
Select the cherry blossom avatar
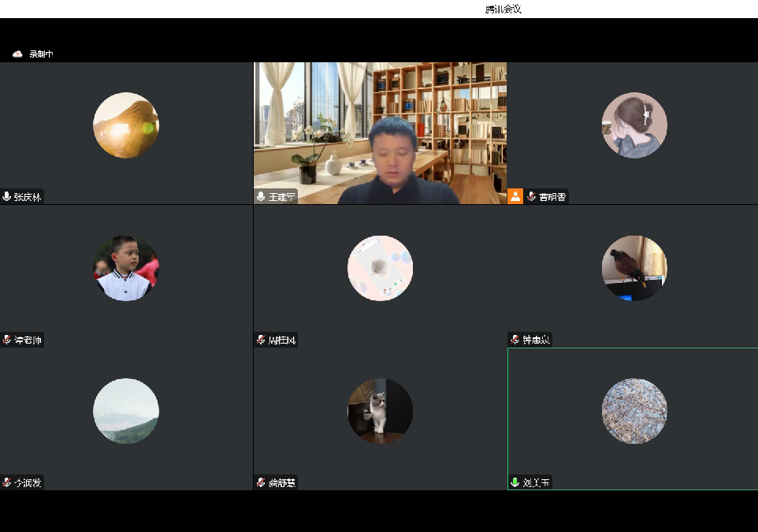click(634, 411)
